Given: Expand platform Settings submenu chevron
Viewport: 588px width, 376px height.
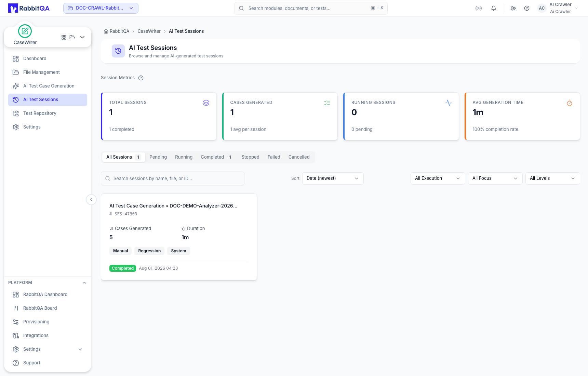Looking at the screenshot, I should click(x=80, y=349).
